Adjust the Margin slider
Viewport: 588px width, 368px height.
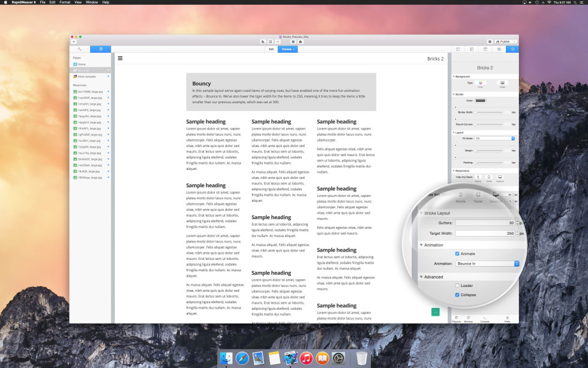pyautogui.click(x=489, y=151)
